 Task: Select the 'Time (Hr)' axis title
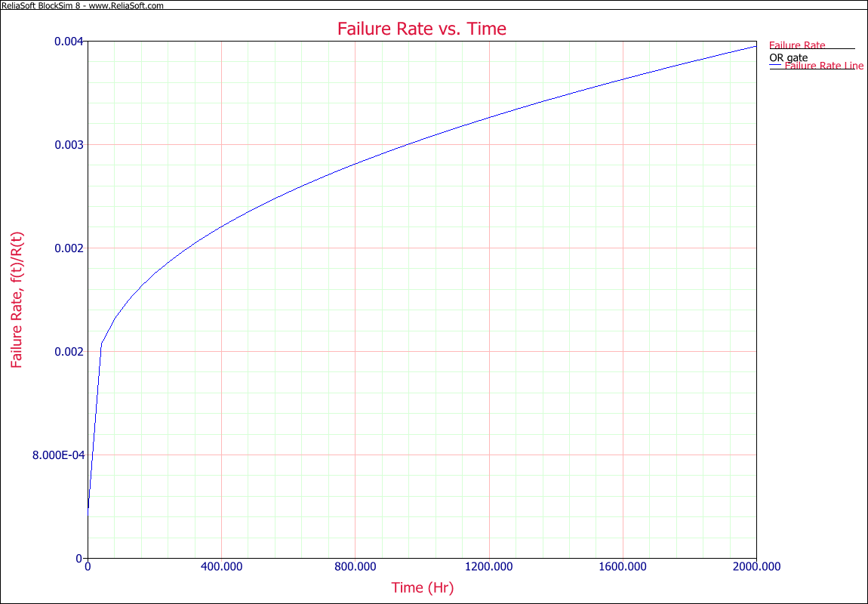click(422, 587)
